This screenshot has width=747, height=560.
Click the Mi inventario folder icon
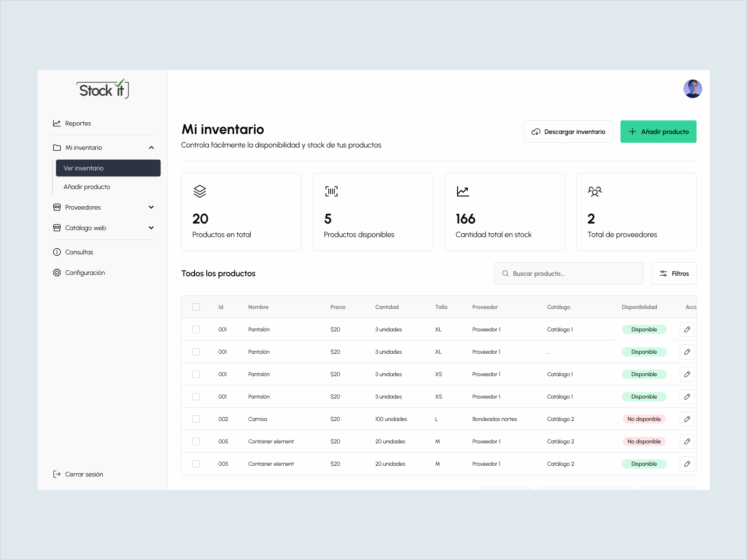tap(56, 147)
